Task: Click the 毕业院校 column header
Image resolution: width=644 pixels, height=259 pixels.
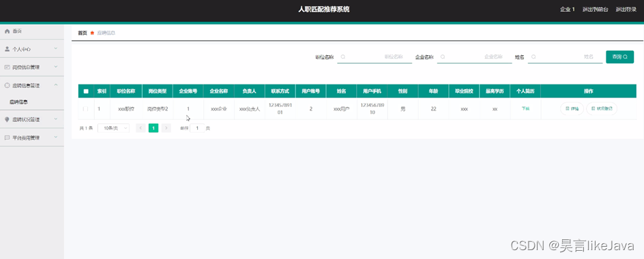Action: tap(464, 91)
